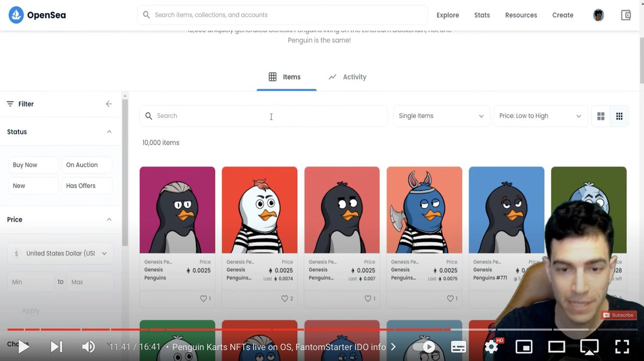Open the Create menu
This screenshot has width=644, height=361.
563,15
